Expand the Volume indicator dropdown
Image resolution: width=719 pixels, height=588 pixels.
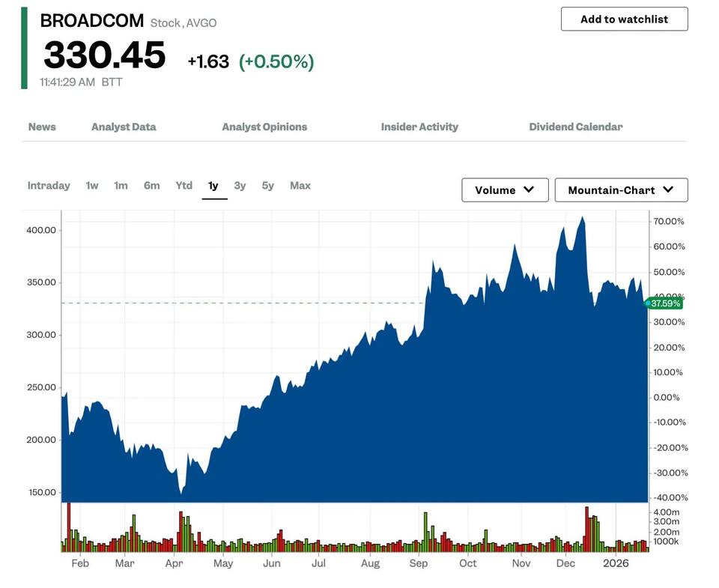[505, 190]
